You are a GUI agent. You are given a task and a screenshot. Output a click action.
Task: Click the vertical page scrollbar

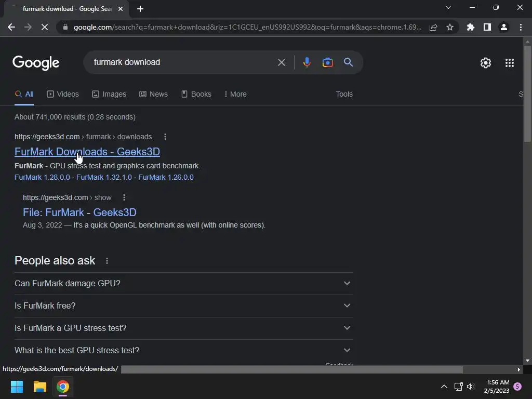point(527,94)
